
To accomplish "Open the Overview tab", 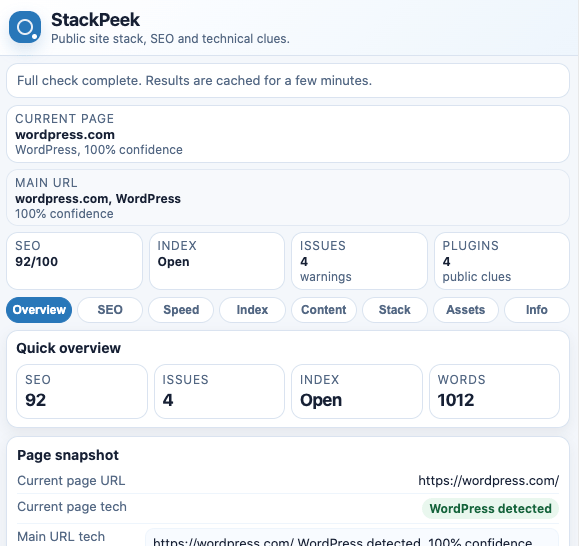I will tap(39, 310).
